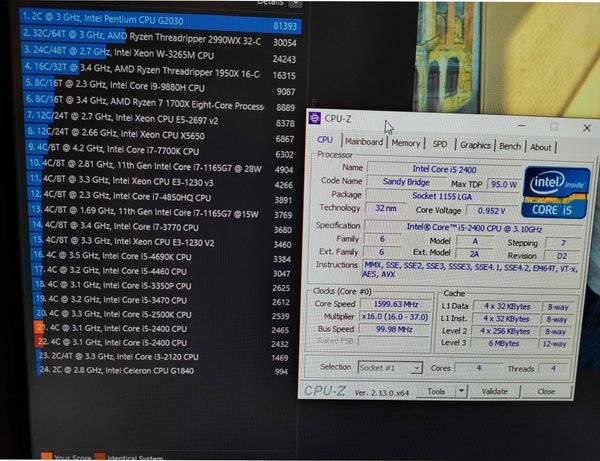600x461 pixels.
Task: Select the Ext. Model value 2A
Action: point(474,254)
